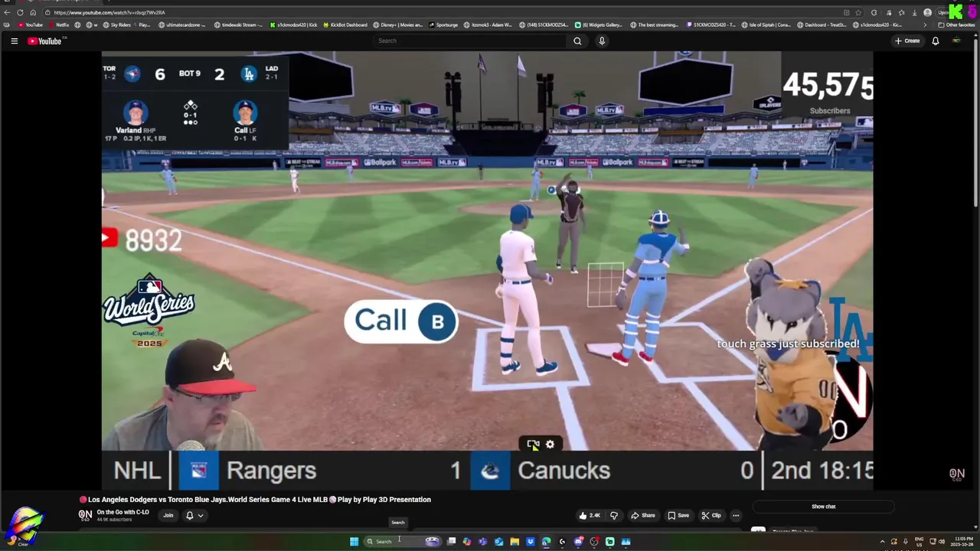Reload the page with the refresh icon
This screenshot has height=551, width=980.
(20, 12)
